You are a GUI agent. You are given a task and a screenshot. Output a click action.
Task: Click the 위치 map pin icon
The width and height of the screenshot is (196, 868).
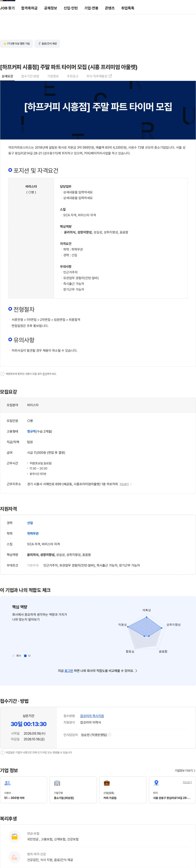pyautogui.click(x=156, y=783)
